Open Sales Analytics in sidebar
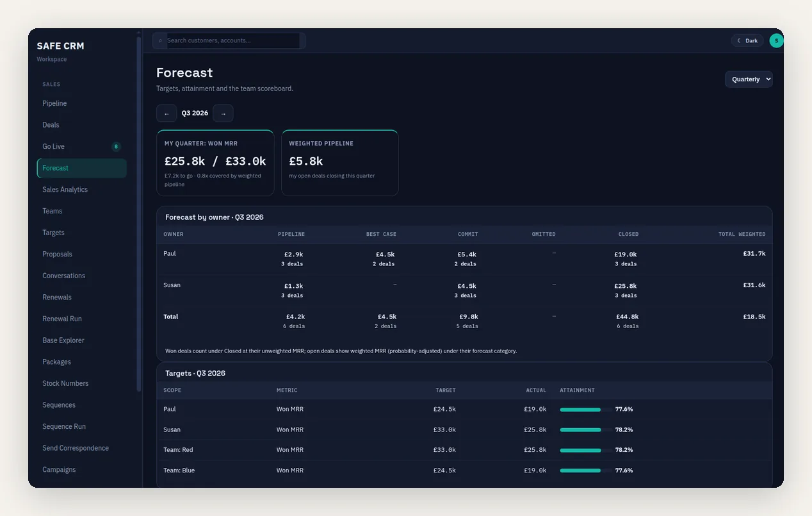Viewport: 812px width, 516px height. click(x=82, y=190)
